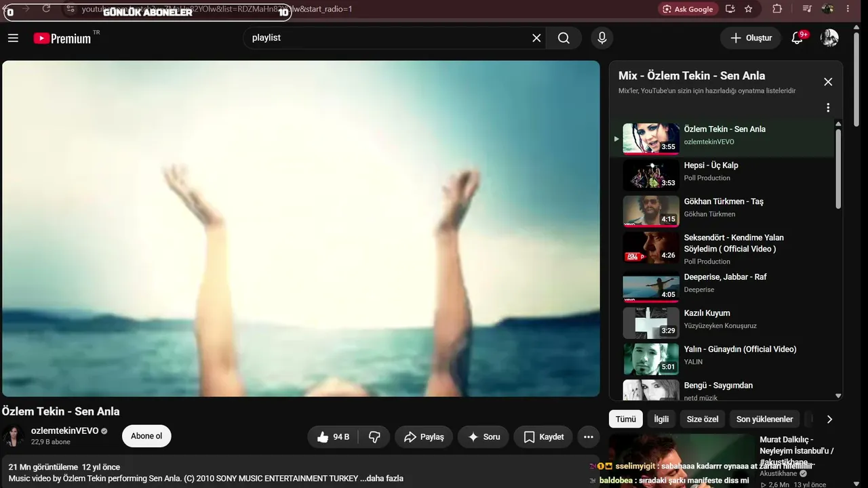Play "Gökhan Türkmen - Taş" thumbnail

651,211
